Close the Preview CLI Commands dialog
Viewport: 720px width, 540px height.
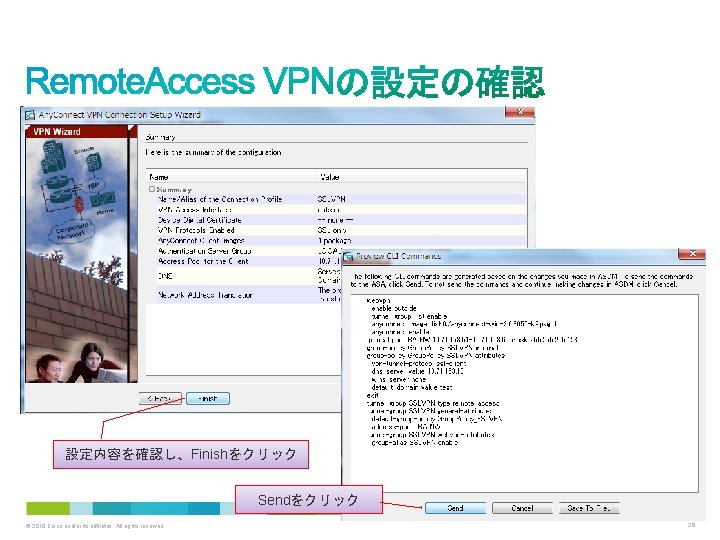coord(692,254)
